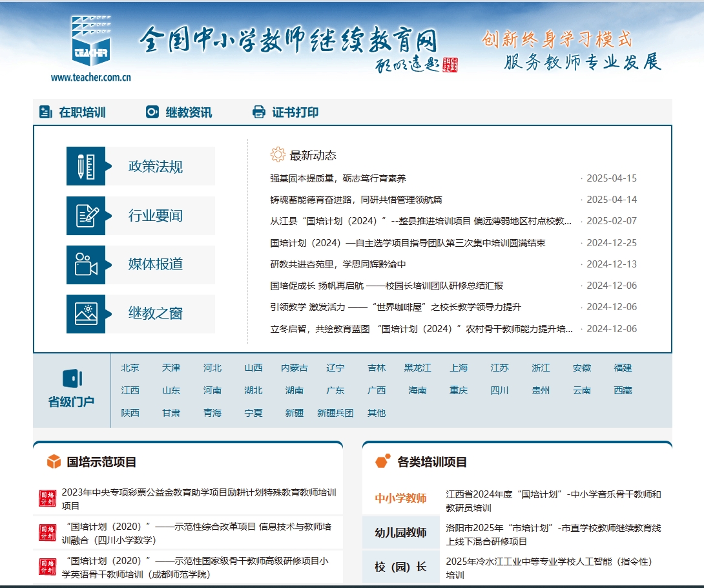Viewport: 704px width, 588px height.
Task: Go to the 重庆 provincial portal
Action: (459, 390)
